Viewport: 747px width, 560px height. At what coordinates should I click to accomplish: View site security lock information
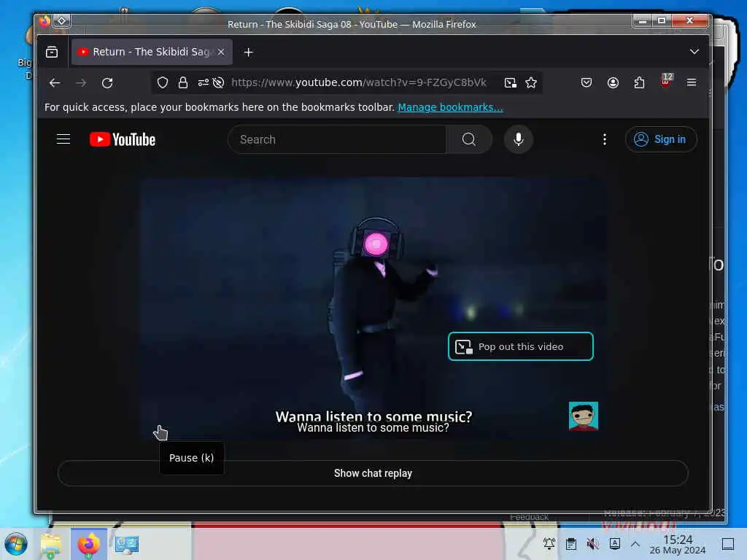click(x=183, y=83)
